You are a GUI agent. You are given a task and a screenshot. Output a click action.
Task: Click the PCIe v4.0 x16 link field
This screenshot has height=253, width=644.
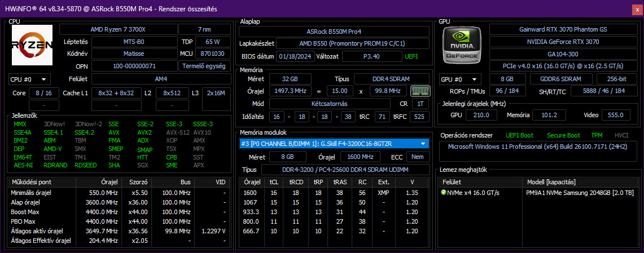click(x=563, y=66)
